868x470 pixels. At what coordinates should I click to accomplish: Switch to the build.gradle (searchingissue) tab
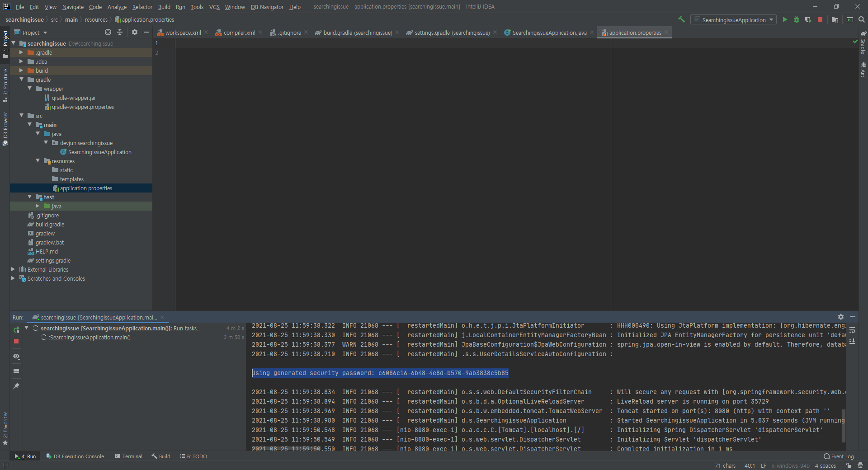[x=357, y=32]
